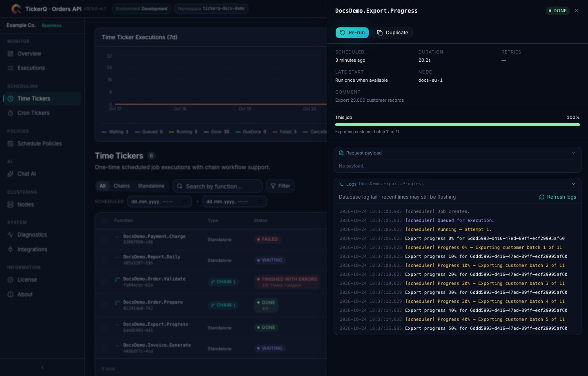Close the DocsDemo.Export.Progress details panel
Image resolution: width=588 pixels, height=376 pixels.
[577, 11]
